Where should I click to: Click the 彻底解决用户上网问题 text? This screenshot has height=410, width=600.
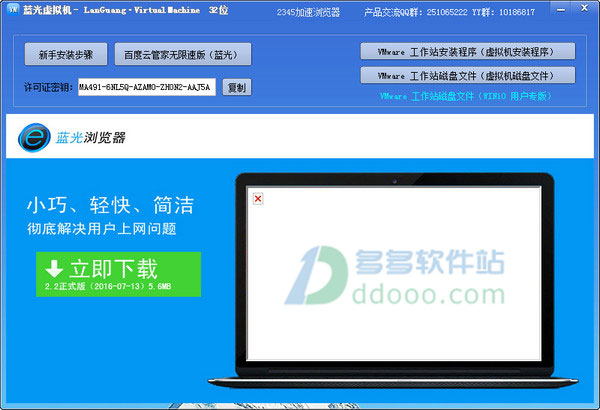pyautogui.click(x=102, y=229)
